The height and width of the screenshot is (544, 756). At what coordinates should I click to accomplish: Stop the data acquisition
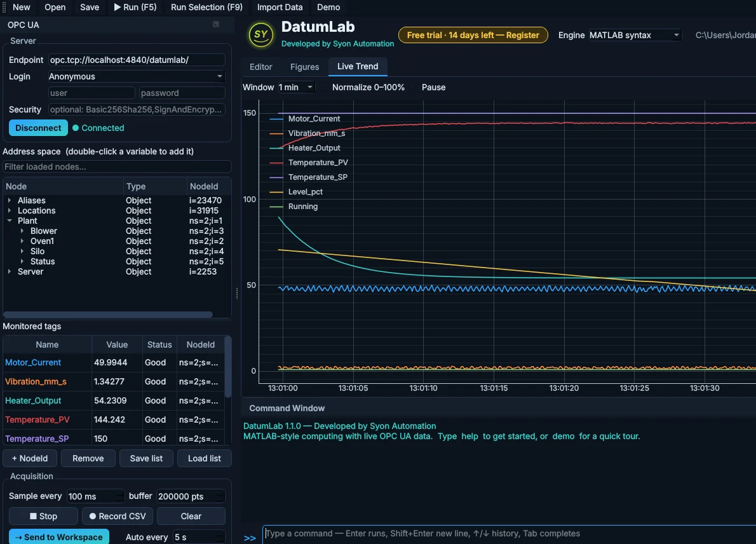[x=43, y=516]
